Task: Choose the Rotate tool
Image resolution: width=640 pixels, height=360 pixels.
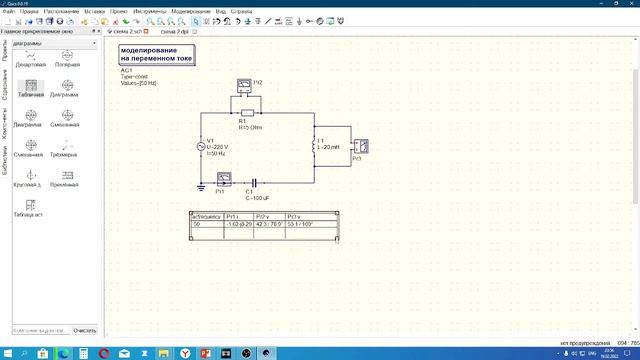Action: point(237,21)
